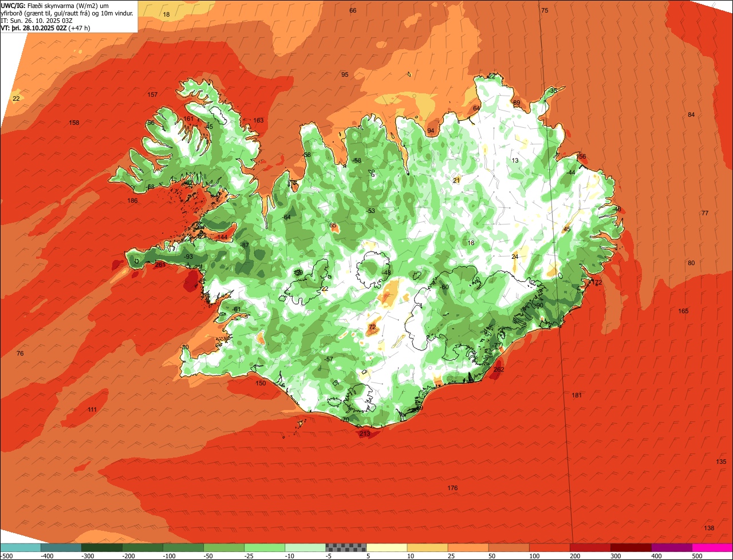Click the dark maroon 300 to 400 swatch
Image resolution: width=733 pixels, height=560 pixels.
tap(630, 547)
